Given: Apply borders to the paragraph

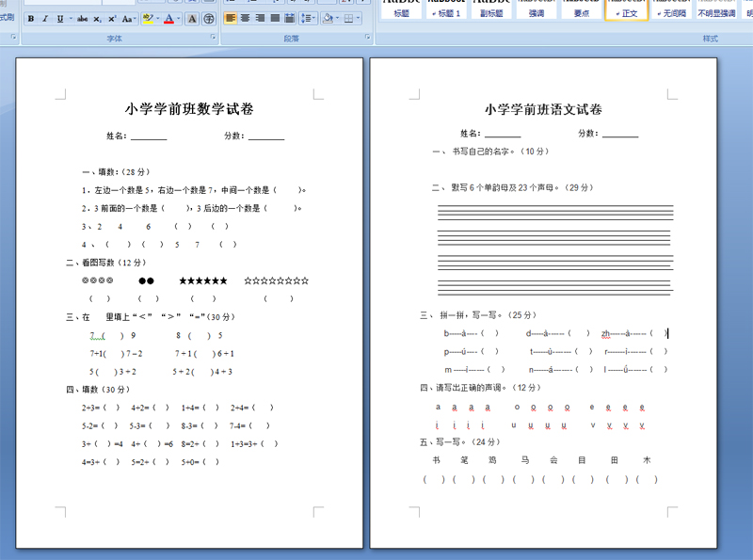Looking at the screenshot, I should tap(349, 18).
